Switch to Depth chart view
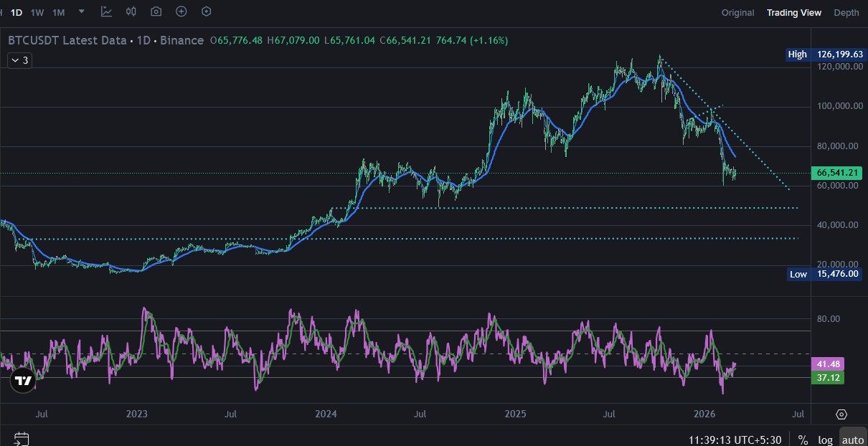This screenshot has height=446, width=868. [x=846, y=13]
